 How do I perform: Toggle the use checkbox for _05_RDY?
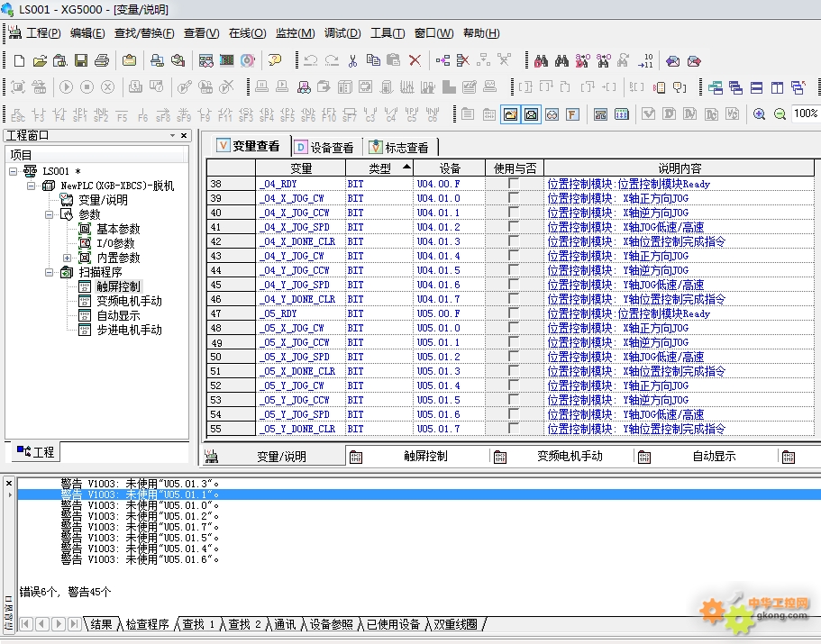513,313
